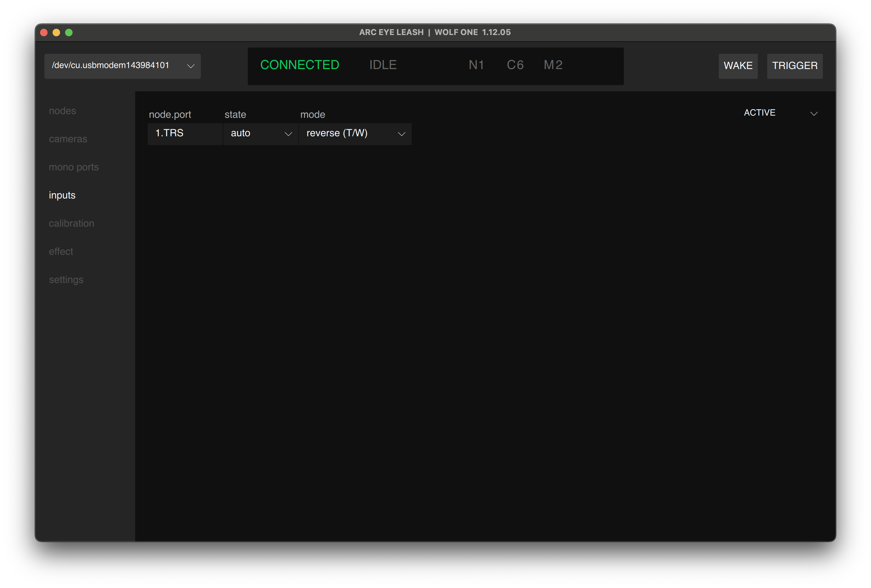Click the CONNECTED status indicator

click(299, 65)
